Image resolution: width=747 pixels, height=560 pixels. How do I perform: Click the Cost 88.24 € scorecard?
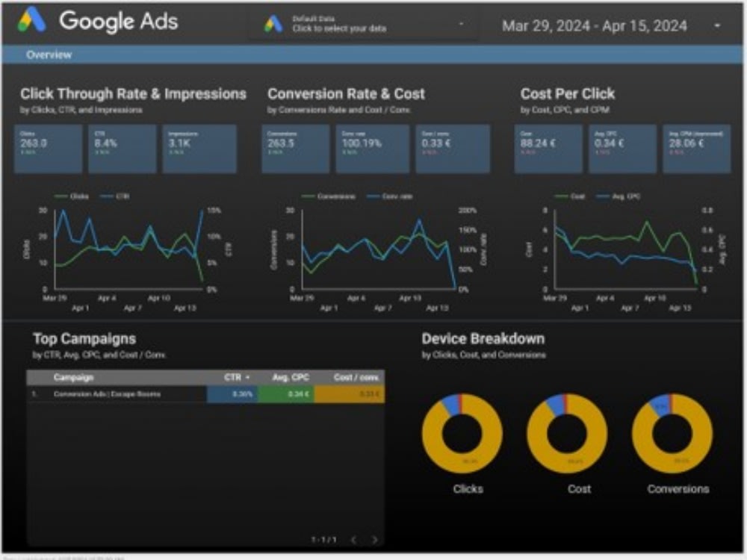[x=548, y=149]
